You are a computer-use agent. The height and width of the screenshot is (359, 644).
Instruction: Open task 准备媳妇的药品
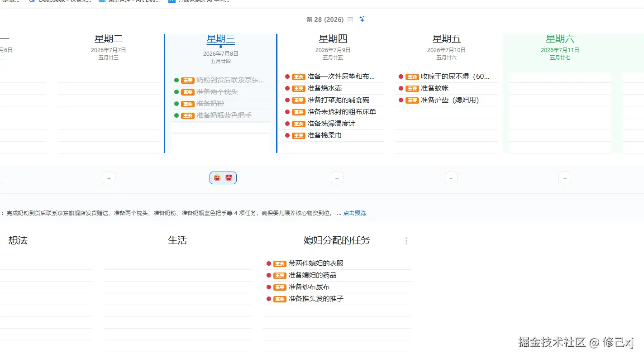tap(312, 275)
